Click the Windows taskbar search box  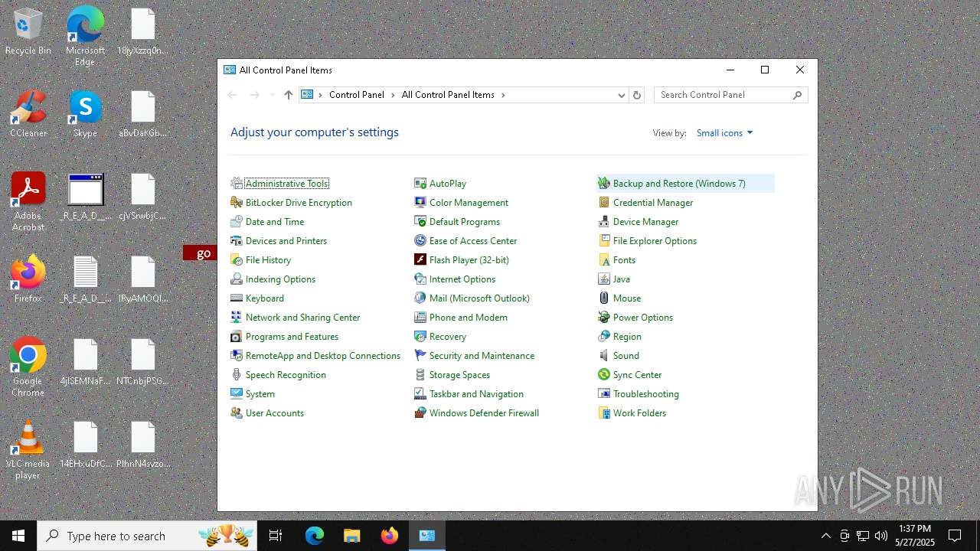148,536
